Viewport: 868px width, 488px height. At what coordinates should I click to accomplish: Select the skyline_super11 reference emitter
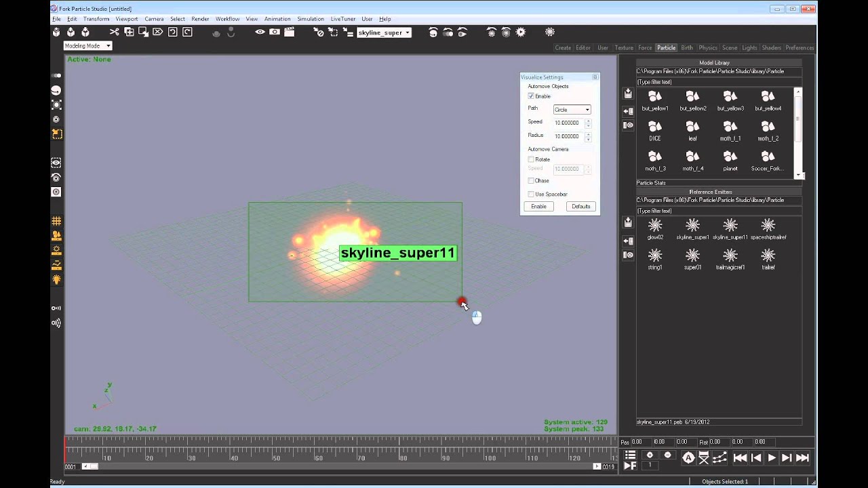(730, 228)
